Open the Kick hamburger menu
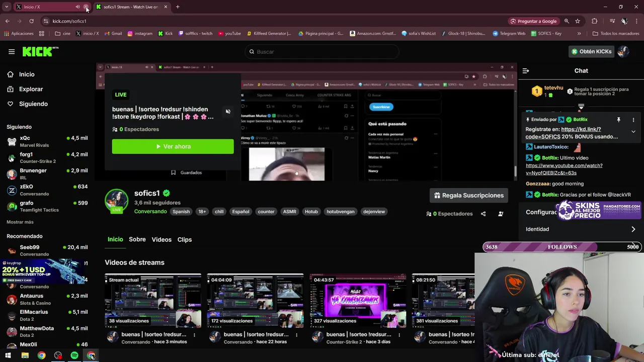644x362 pixels. 12,52
